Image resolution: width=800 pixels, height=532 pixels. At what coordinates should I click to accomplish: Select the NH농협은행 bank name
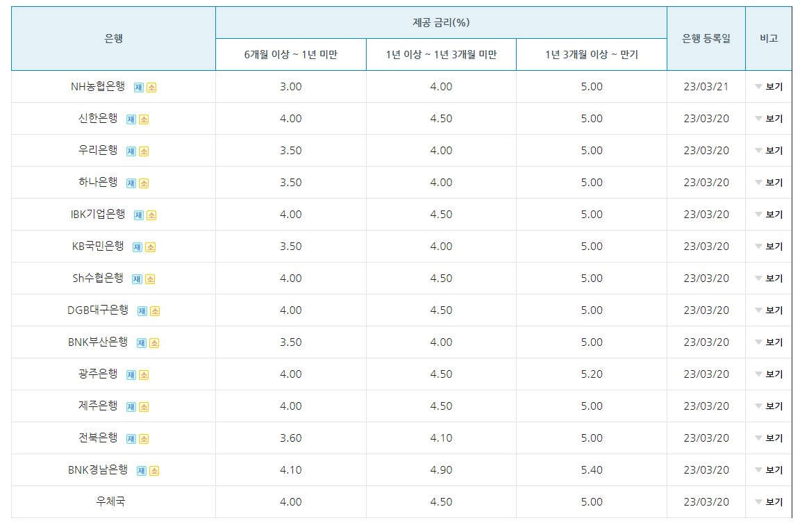click(98, 86)
